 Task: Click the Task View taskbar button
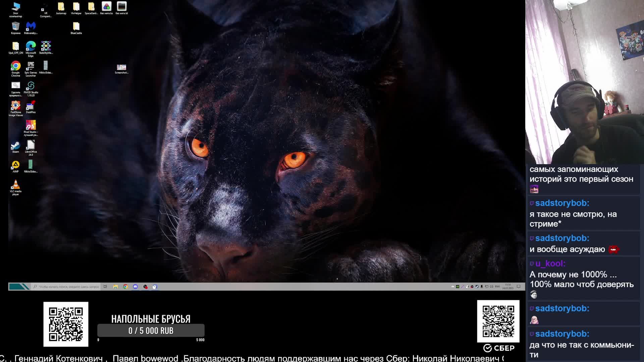point(105,287)
